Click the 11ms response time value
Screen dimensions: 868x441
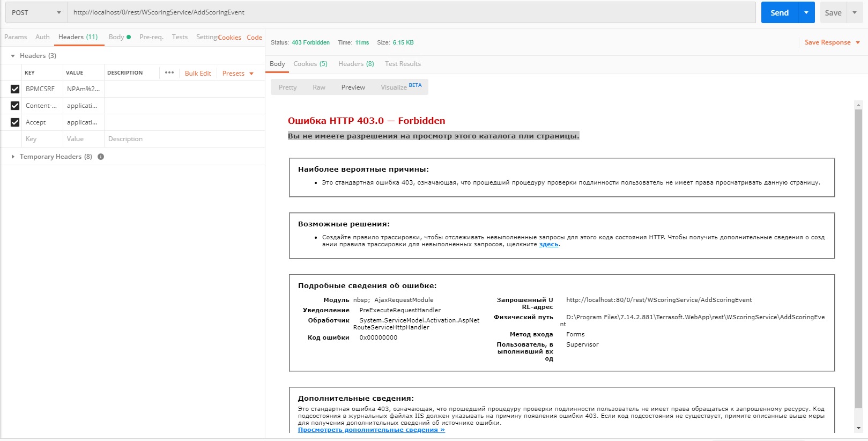[362, 42]
